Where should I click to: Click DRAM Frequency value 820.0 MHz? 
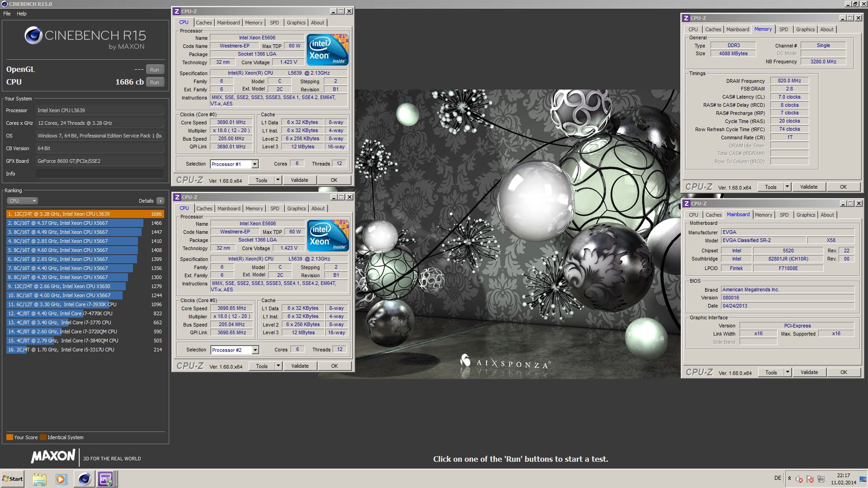(x=789, y=81)
